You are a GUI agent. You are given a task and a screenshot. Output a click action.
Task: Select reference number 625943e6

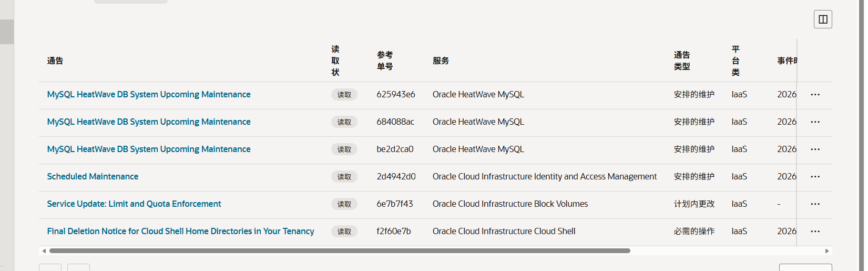396,95
